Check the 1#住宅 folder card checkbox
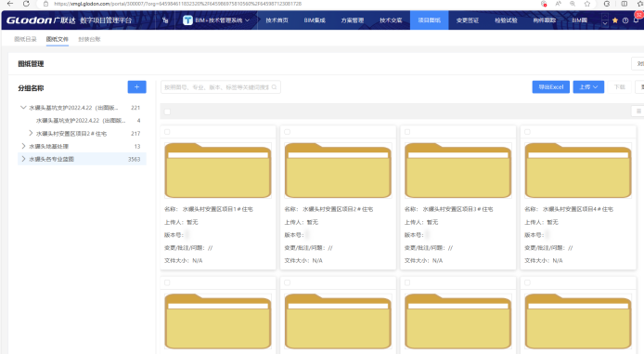Image resolution: width=644 pixels, height=354 pixels. 167,132
